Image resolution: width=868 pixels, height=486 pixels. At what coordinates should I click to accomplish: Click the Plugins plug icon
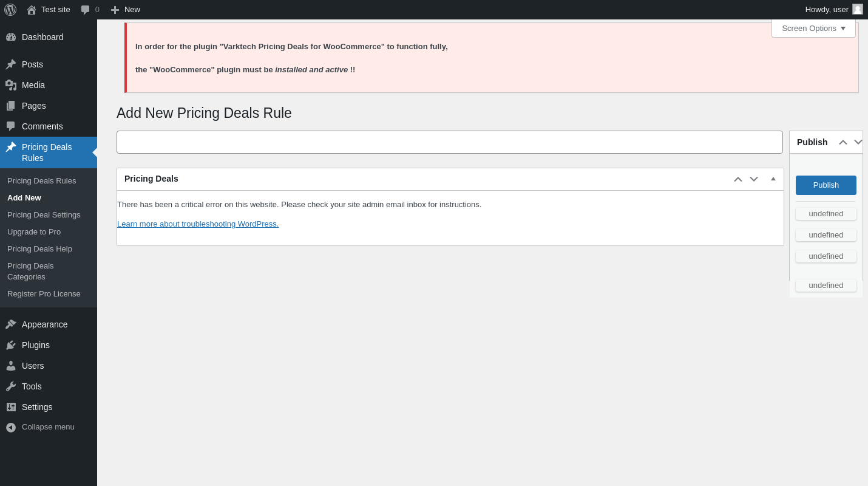click(11, 345)
